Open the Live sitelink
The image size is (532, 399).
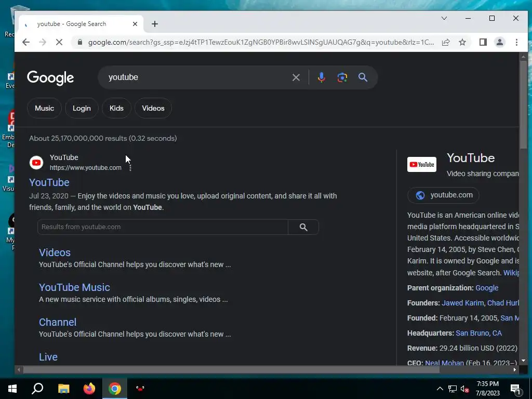(48, 357)
